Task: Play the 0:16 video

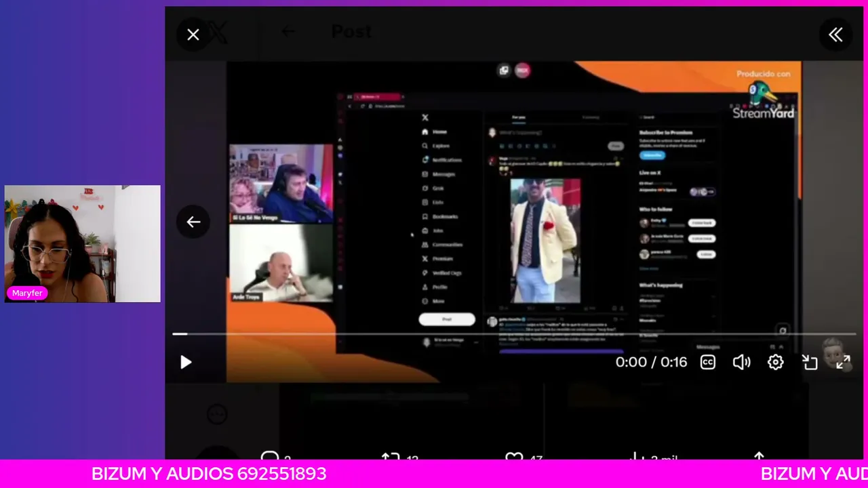Action: tap(186, 363)
